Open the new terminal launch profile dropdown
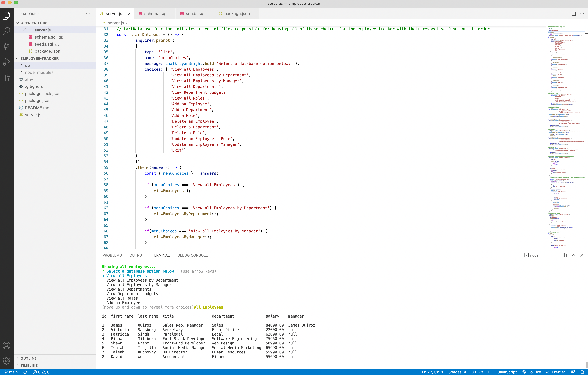Screen dimensions: 588x375 [550, 255]
